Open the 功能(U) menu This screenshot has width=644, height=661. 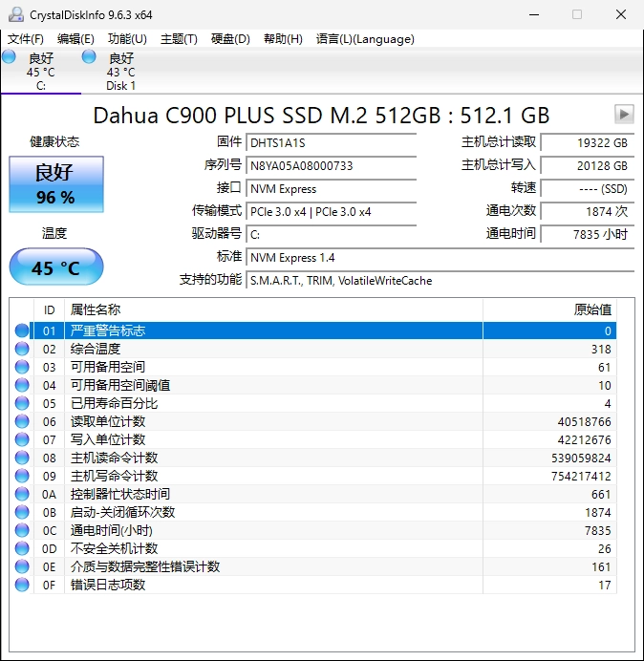[127, 39]
